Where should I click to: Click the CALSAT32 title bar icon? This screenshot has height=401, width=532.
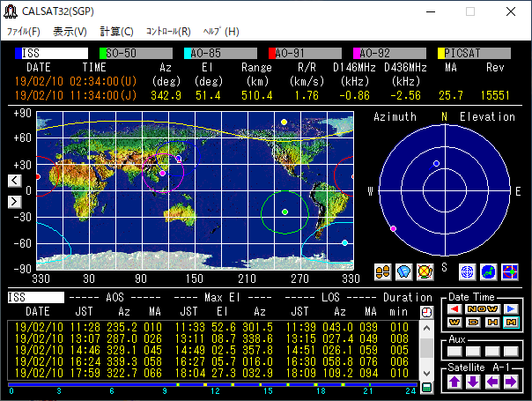pyautogui.click(x=11, y=11)
